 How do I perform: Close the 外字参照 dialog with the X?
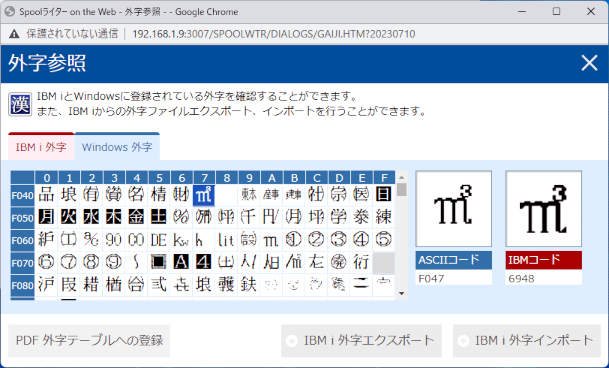coord(589,63)
